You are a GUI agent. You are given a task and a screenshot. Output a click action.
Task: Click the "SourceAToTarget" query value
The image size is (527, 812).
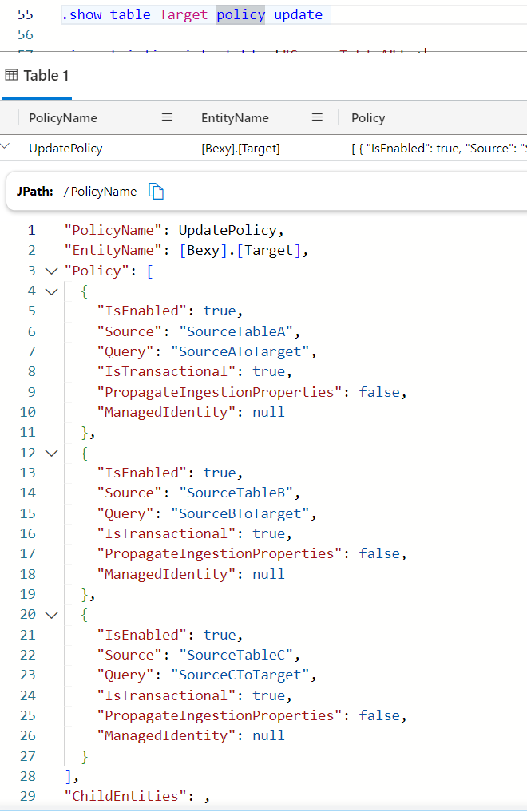pos(240,351)
